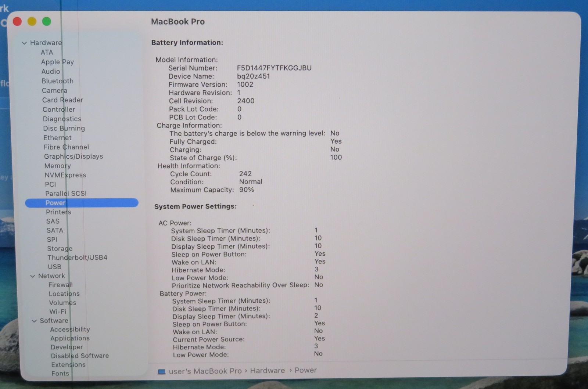Select Disabled Software entry
The height and width of the screenshot is (389, 588).
[80, 356]
